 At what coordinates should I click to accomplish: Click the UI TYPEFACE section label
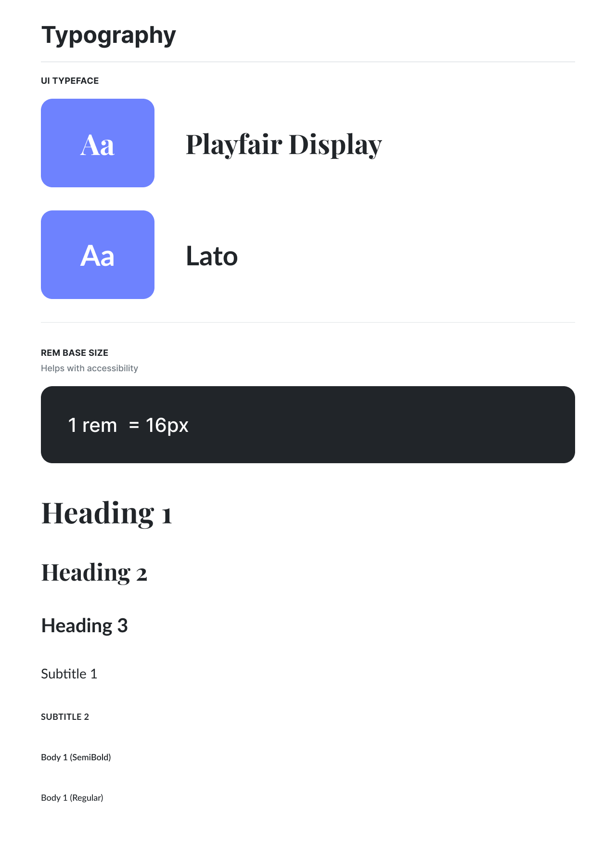(70, 81)
